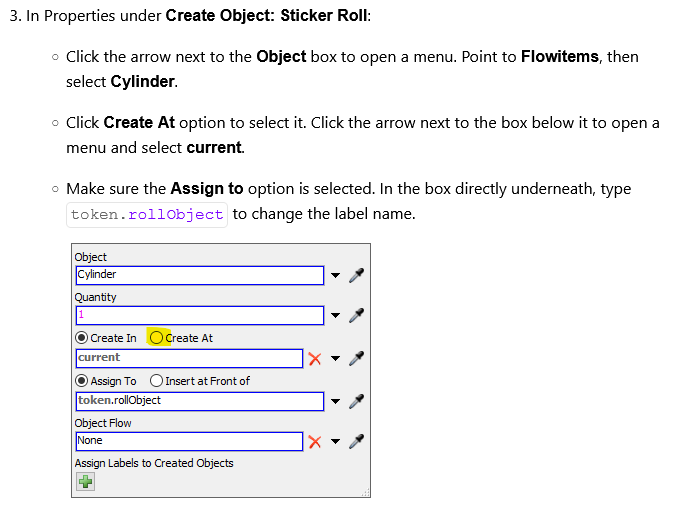681x506 pixels.
Task: Clear the current field with red X
Action: coord(315,358)
